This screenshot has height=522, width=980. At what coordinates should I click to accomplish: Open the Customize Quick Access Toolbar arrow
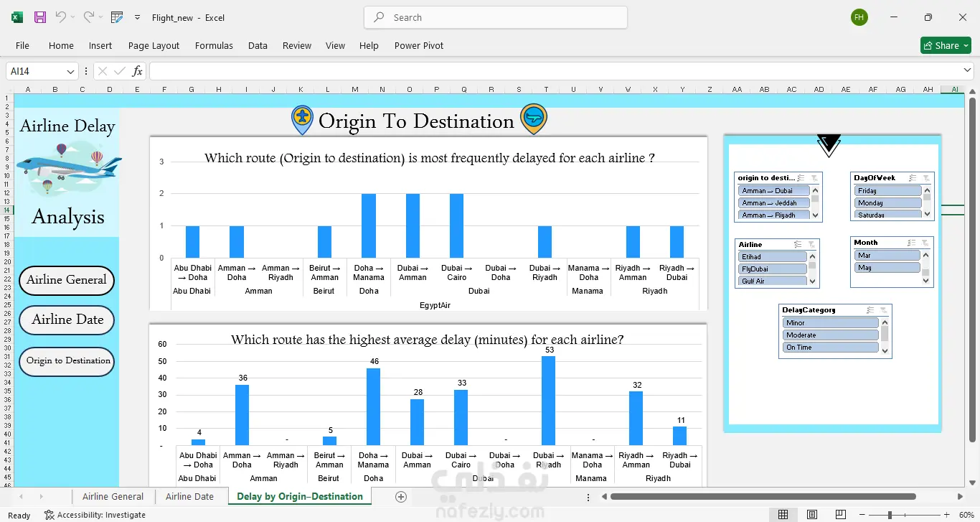(x=137, y=17)
